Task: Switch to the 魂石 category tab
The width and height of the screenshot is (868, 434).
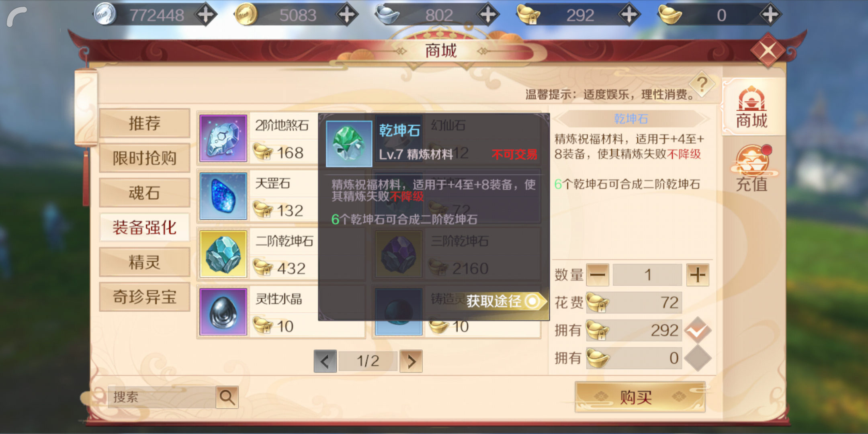Action: tap(145, 192)
